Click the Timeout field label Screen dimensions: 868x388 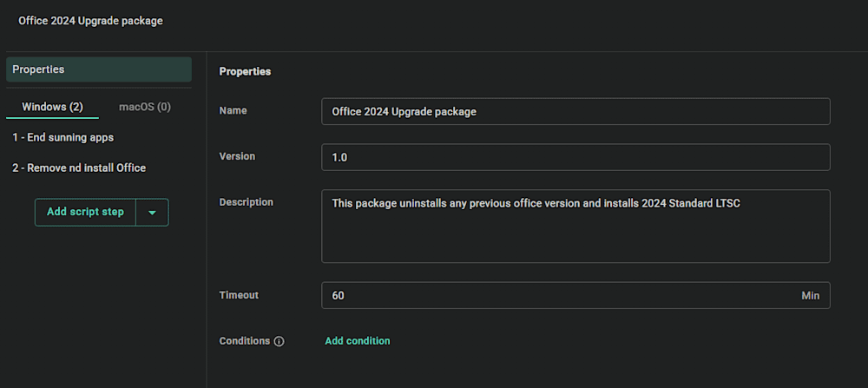239,295
